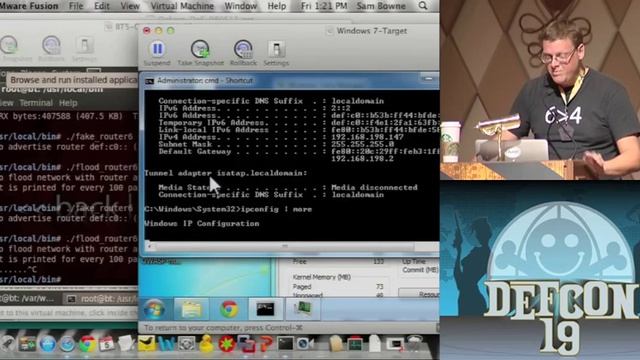Open yellow duck Cyberduck Dock icon
The height and width of the screenshot is (360, 640).
point(206,343)
